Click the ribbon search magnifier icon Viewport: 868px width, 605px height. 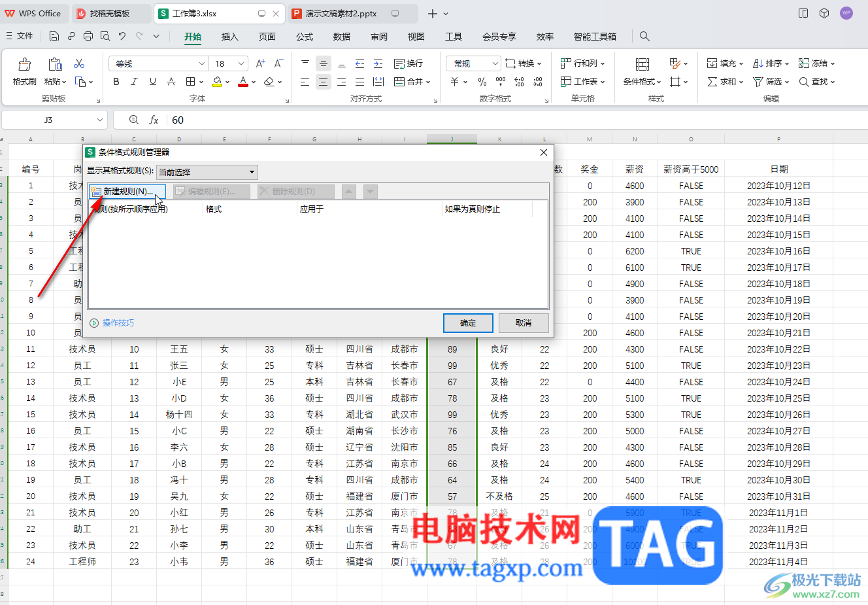pos(644,37)
